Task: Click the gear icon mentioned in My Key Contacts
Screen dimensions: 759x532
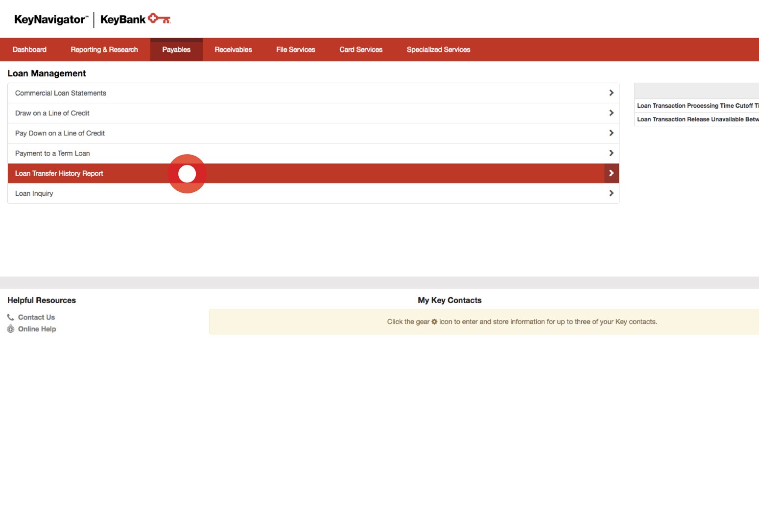Action: click(x=435, y=322)
